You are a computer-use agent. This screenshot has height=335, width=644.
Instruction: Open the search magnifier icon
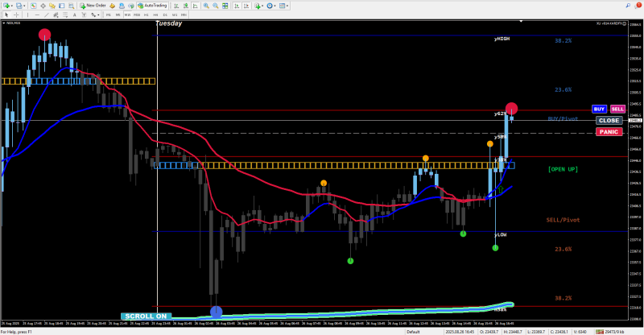[628, 6]
